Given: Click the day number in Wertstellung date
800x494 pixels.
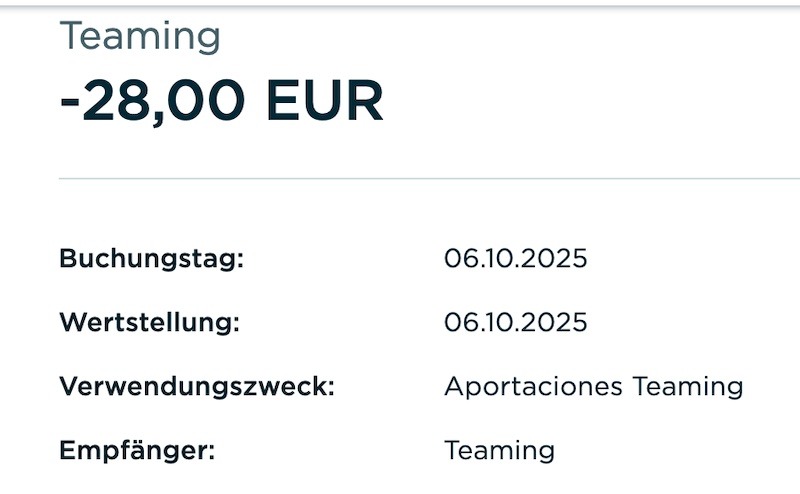Looking at the screenshot, I should (x=456, y=323).
